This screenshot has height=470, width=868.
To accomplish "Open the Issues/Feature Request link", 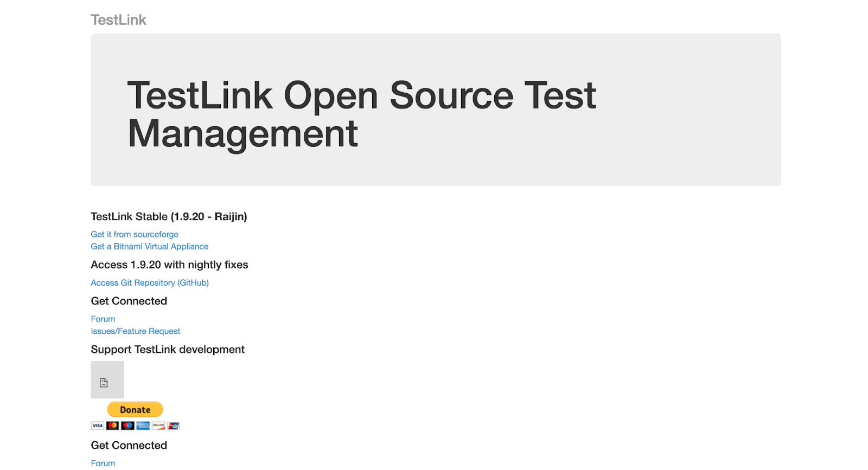I will pyautogui.click(x=136, y=331).
